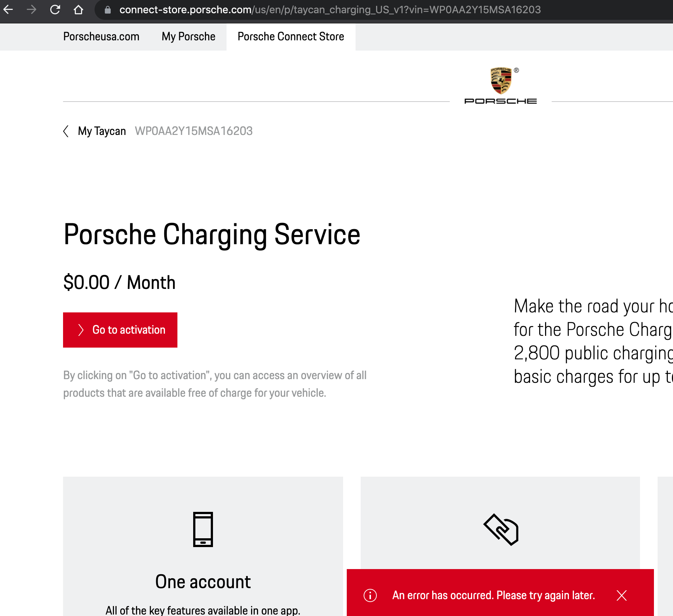
Task: Click the contactless card tag icon
Action: pos(501,529)
